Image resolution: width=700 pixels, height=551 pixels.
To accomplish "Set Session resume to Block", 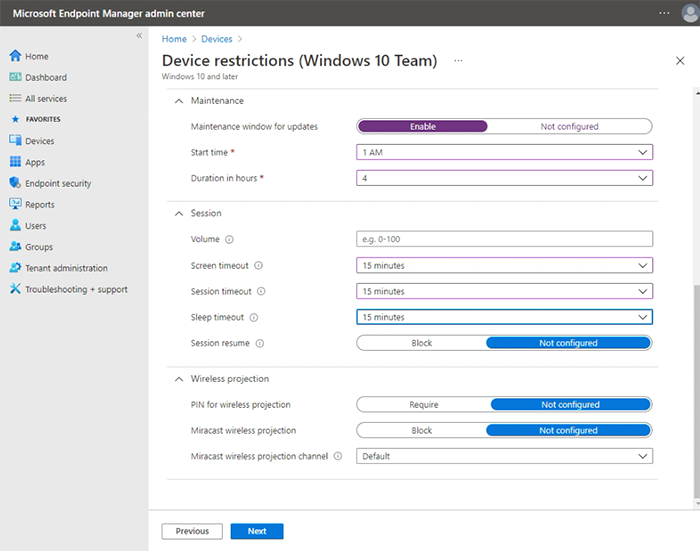I will pyautogui.click(x=422, y=343).
